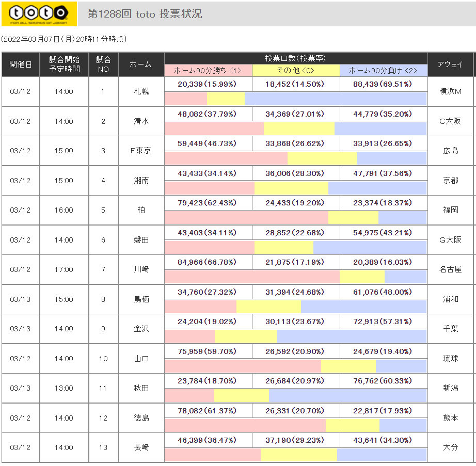Click the pink bar segment in the 川崎 row
This screenshot has height=466, width=476.
(252, 277)
